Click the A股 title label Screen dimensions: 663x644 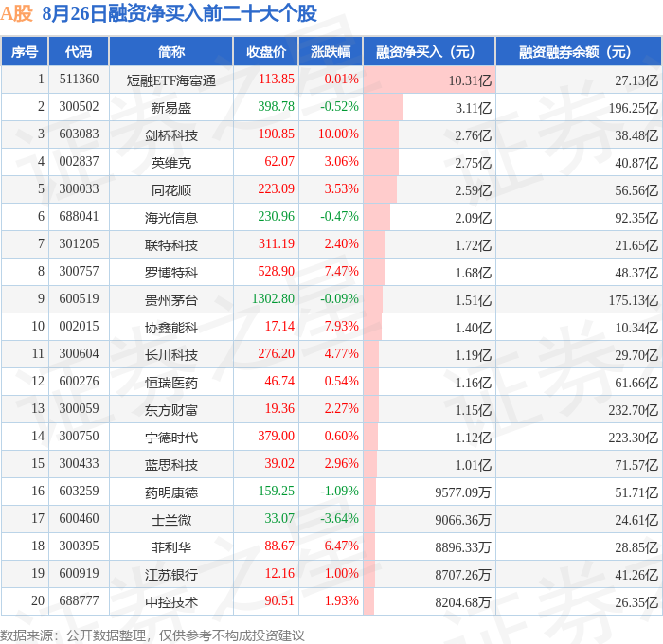click(x=16, y=13)
